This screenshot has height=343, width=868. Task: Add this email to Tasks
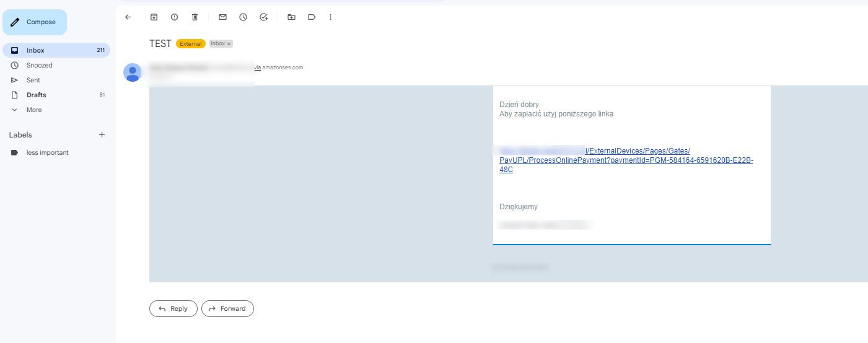click(x=264, y=17)
